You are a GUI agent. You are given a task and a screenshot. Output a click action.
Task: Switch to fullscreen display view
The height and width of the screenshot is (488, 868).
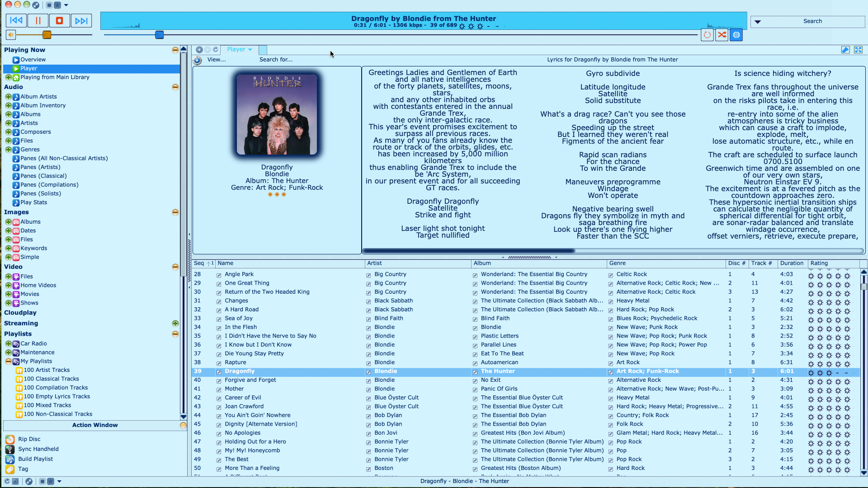pyautogui.click(x=858, y=50)
